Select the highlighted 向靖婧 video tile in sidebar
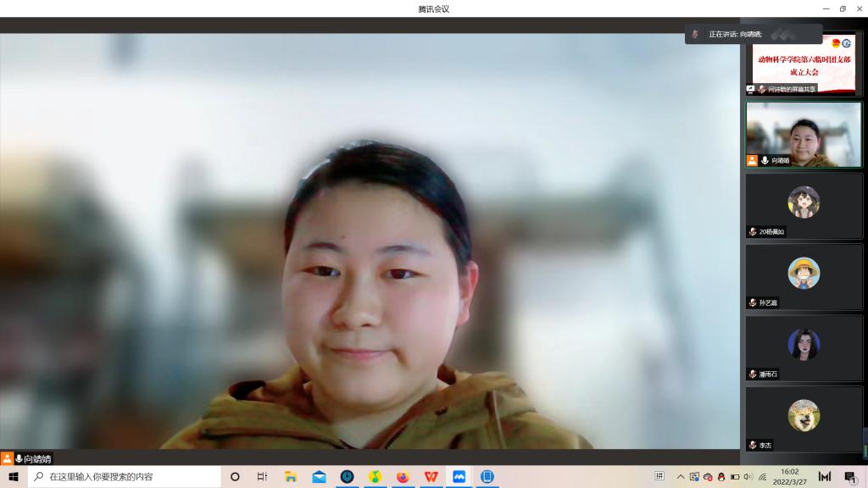Screen dimensions: 868x488 [x=804, y=134]
